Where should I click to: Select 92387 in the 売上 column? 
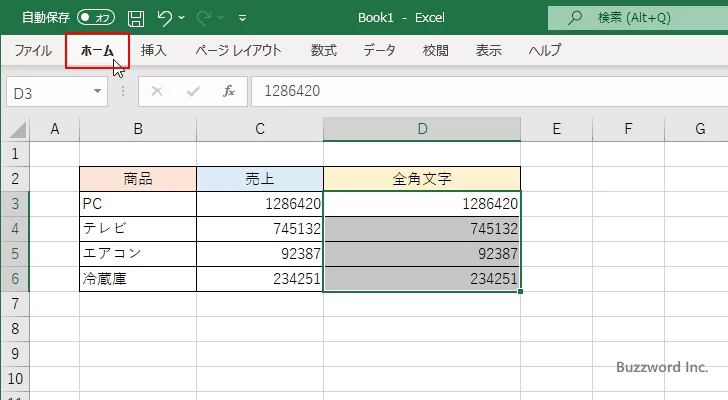[260, 254]
